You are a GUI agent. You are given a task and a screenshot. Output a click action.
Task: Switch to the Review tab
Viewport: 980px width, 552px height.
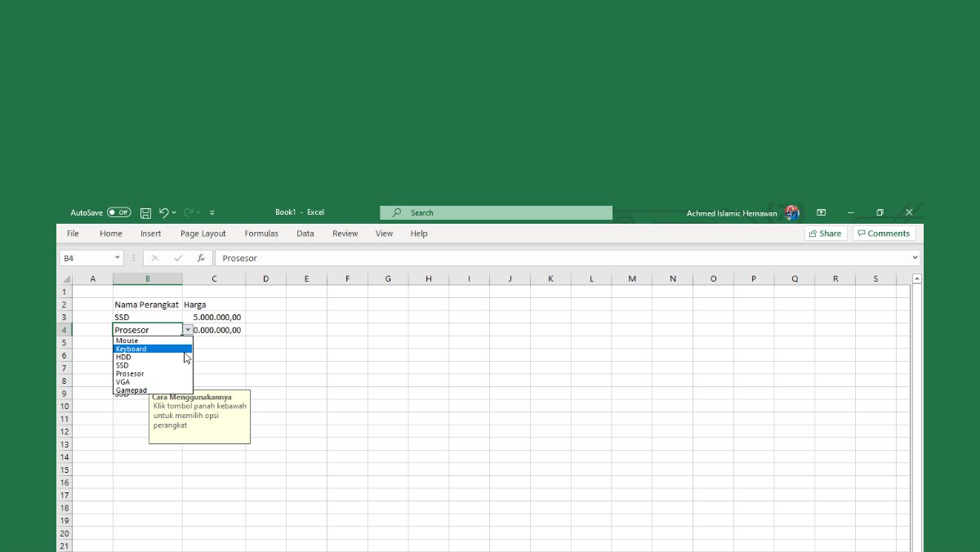(345, 234)
